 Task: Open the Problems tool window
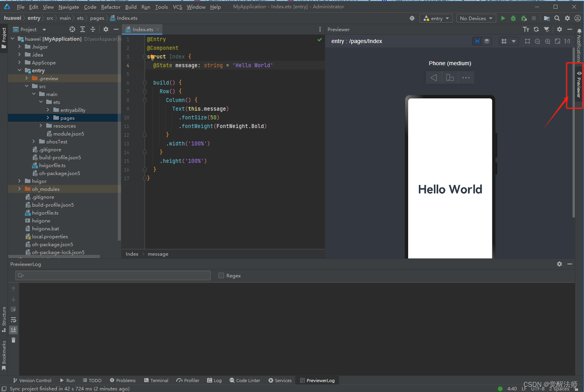[123, 380]
